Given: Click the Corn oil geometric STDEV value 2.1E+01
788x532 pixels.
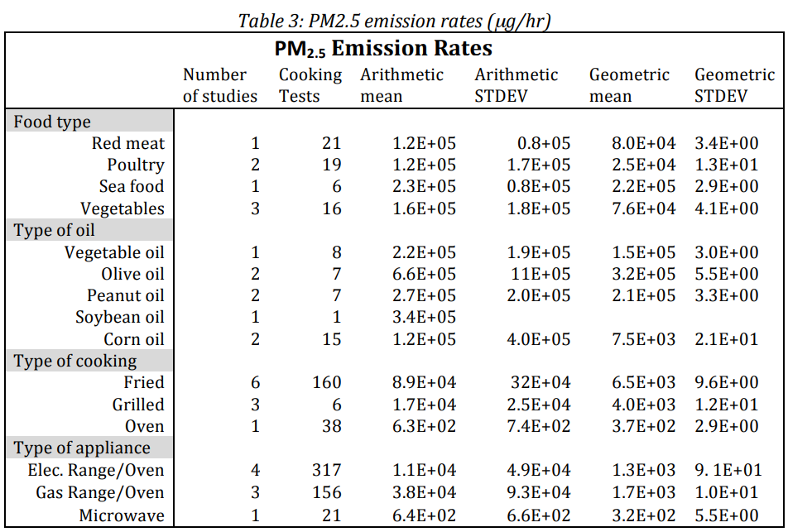Looking at the screenshot, I should click(726, 339).
